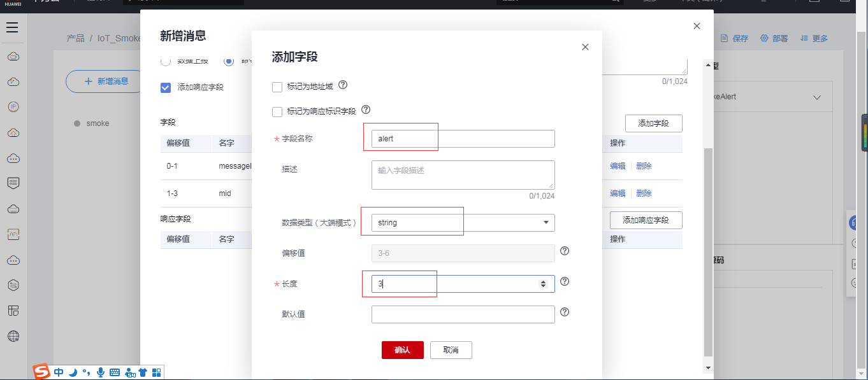Click the 长度 spinner arrows
Image resolution: width=868 pixels, height=380 pixels.
(543, 284)
